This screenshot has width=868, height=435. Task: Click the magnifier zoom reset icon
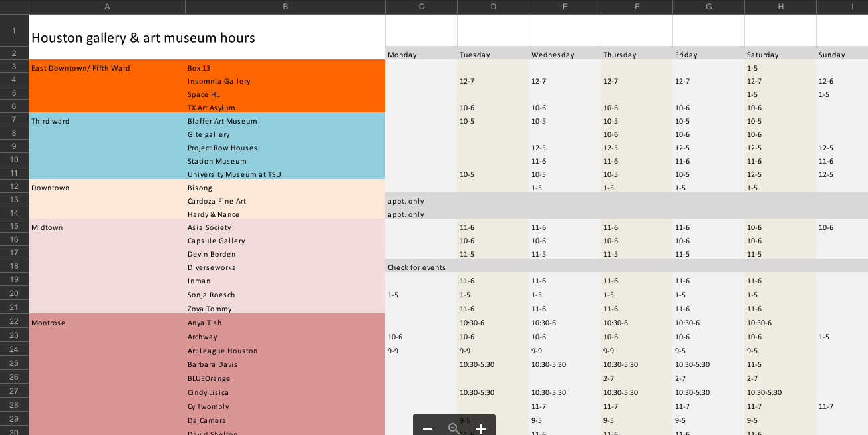(454, 428)
